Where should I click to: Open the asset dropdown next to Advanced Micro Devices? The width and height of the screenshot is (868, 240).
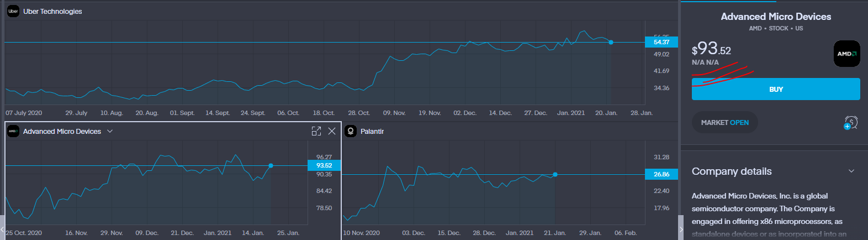[x=110, y=131]
